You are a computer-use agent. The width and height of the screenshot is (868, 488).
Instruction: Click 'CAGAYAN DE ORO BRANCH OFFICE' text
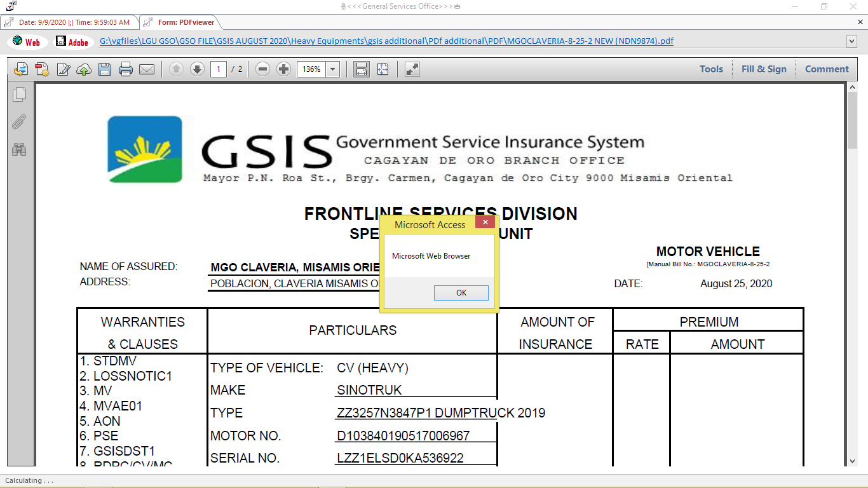pos(494,161)
